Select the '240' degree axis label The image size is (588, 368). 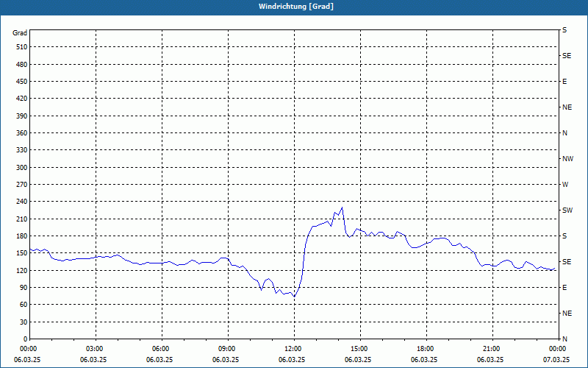click(22, 202)
